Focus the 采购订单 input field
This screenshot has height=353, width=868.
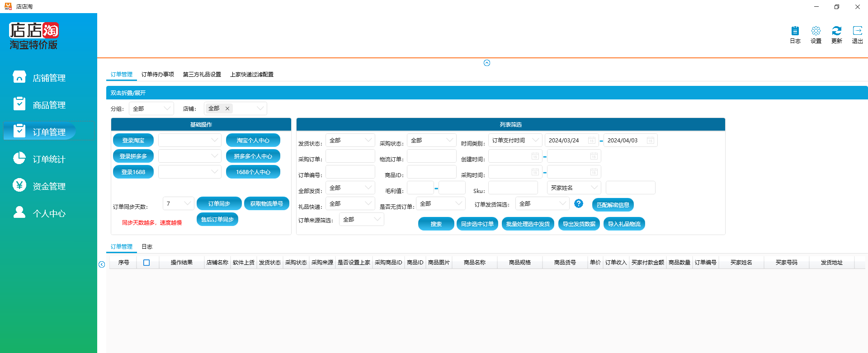click(350, 156)
